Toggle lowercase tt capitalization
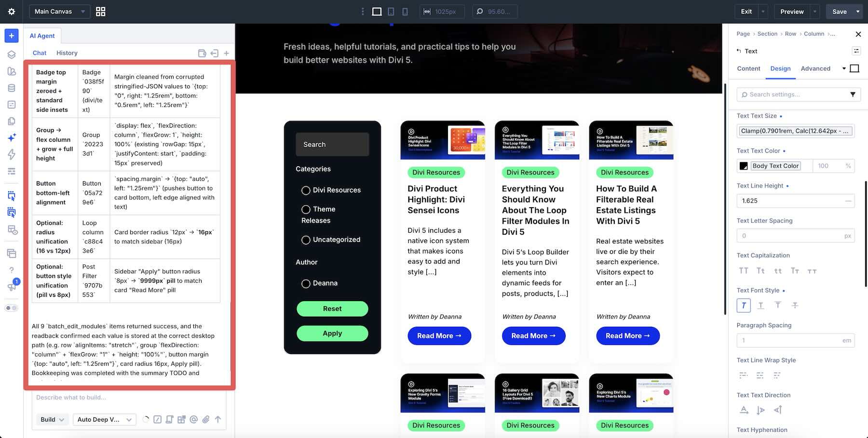The height and width of the screenshot is (438, 868). (778, 271)
